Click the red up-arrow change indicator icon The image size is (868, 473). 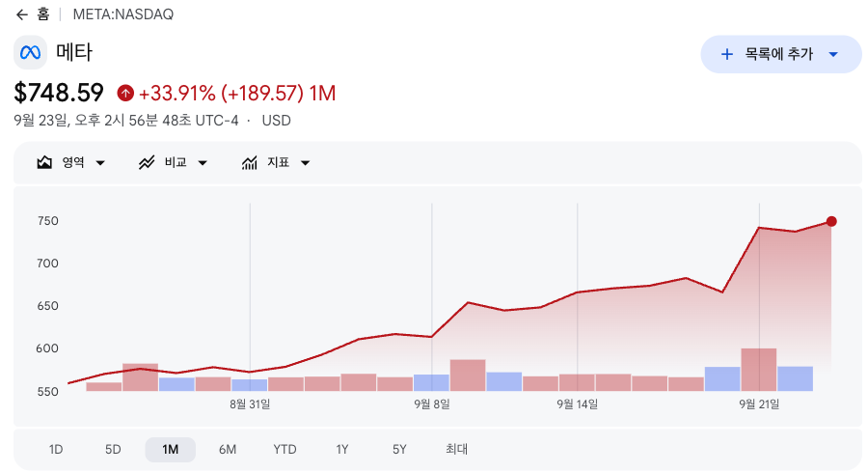[125, 93]
